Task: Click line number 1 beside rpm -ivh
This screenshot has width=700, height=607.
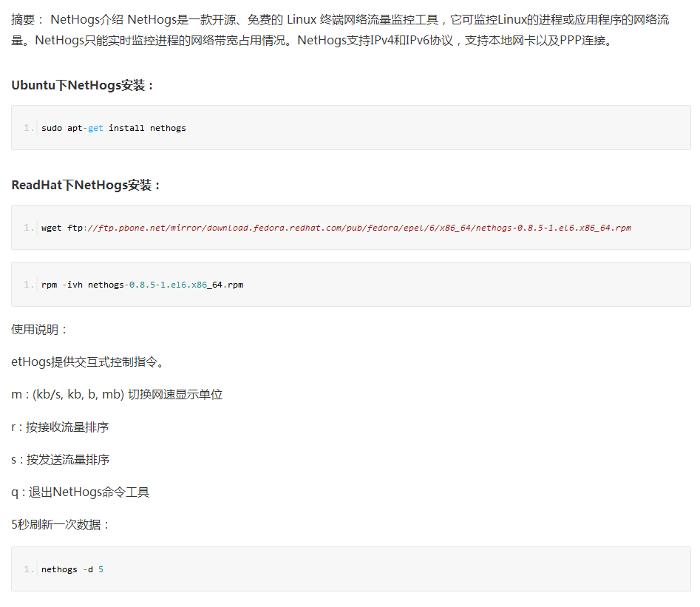Action: (29, 285)
